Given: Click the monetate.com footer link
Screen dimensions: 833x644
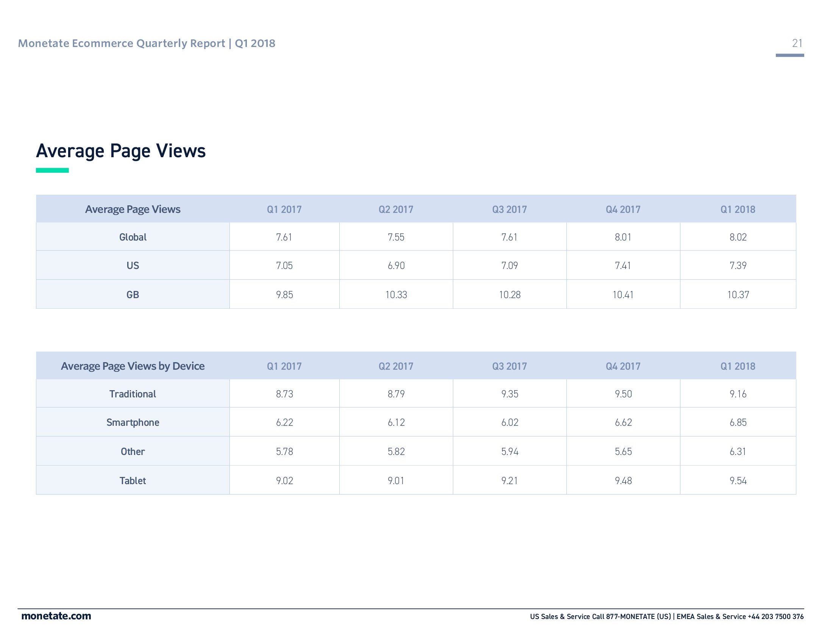Looking at the screenshot, I should [x=56, y=616].
